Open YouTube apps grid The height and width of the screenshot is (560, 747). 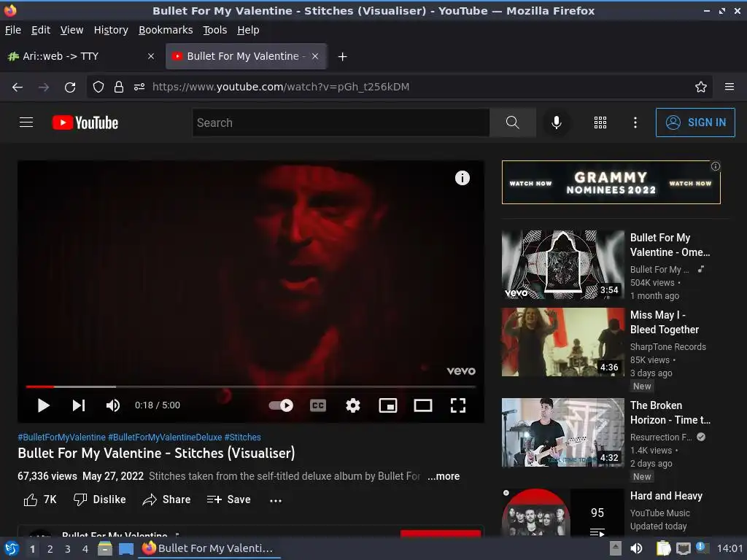[600, 122]
